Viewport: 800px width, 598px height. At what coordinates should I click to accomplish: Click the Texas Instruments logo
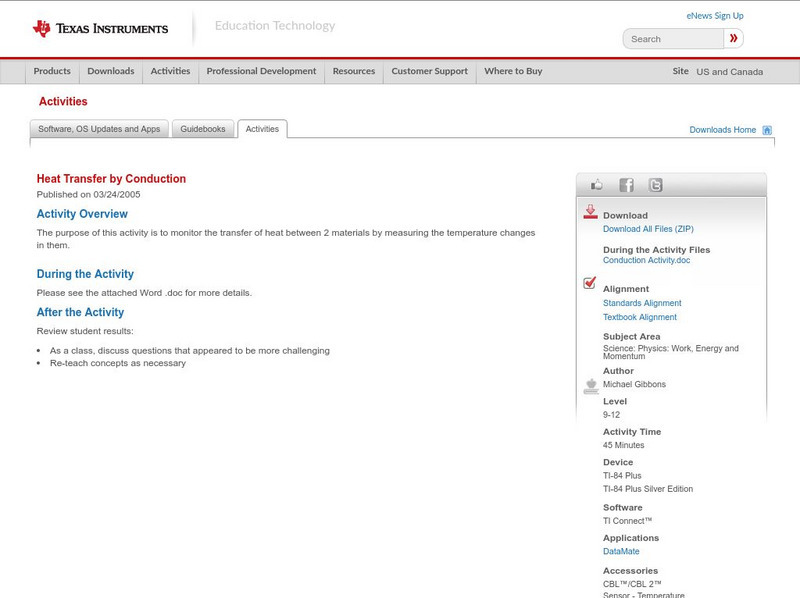tap(100, 29)
